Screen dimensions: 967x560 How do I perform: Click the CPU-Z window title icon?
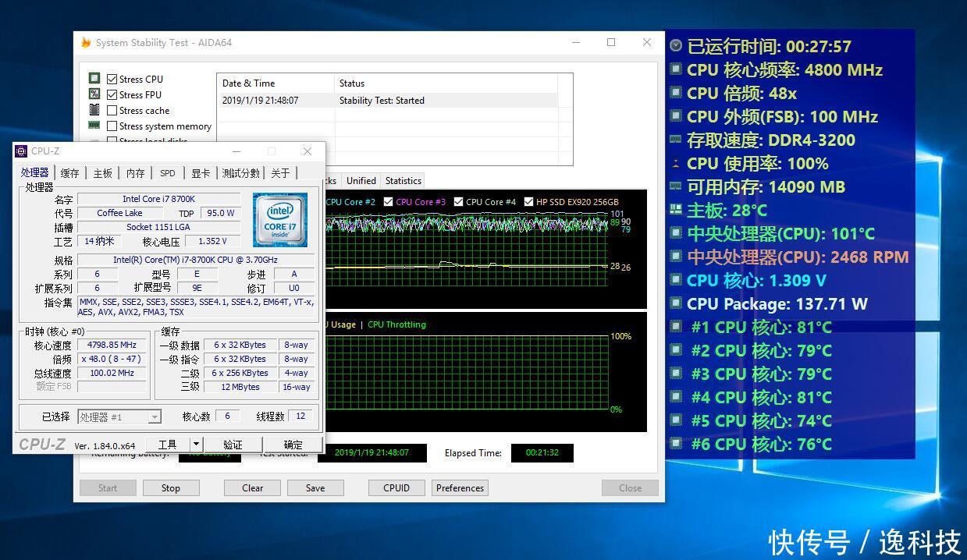click(x=22, y=151)
